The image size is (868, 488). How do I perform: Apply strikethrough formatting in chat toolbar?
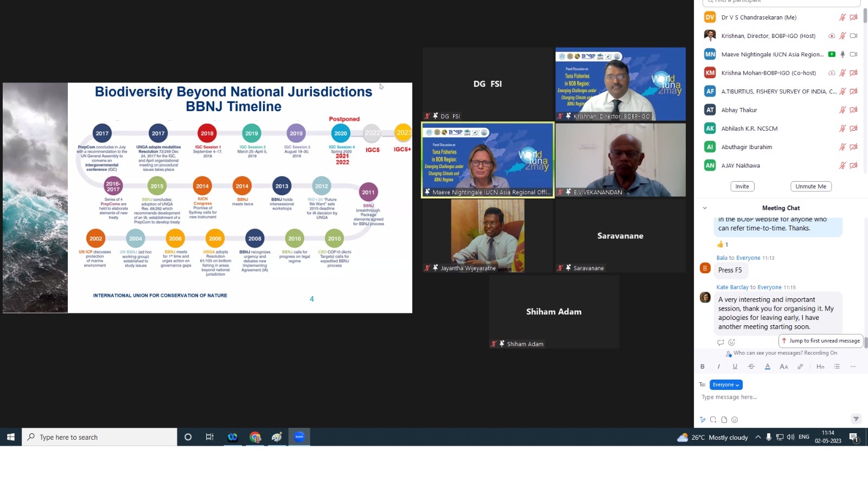[751, 367]
